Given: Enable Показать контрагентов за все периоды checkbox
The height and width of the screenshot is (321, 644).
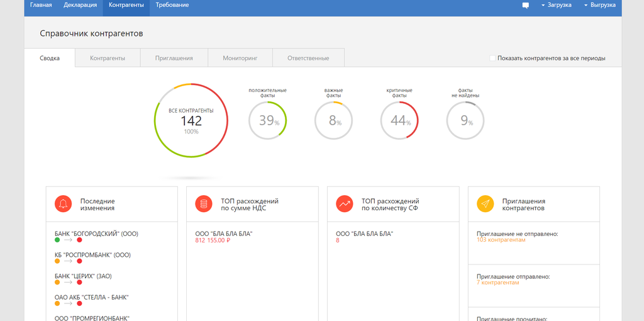Looking at the screenshot, I should (x=492, y=58).
